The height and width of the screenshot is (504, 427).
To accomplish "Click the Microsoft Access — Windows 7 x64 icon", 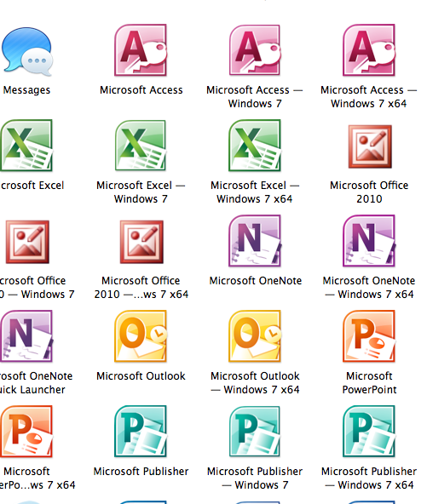I will coord(369,50).
